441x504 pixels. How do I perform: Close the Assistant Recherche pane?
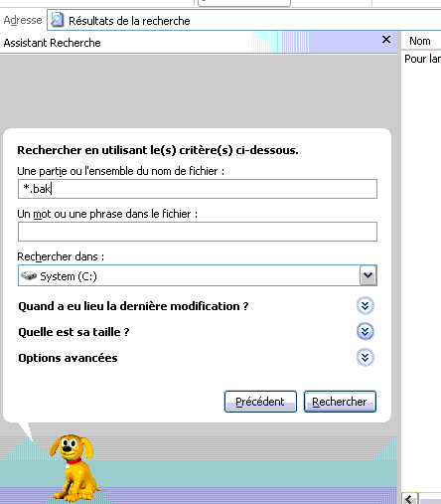pyautogui.click(x=386, y=40)
